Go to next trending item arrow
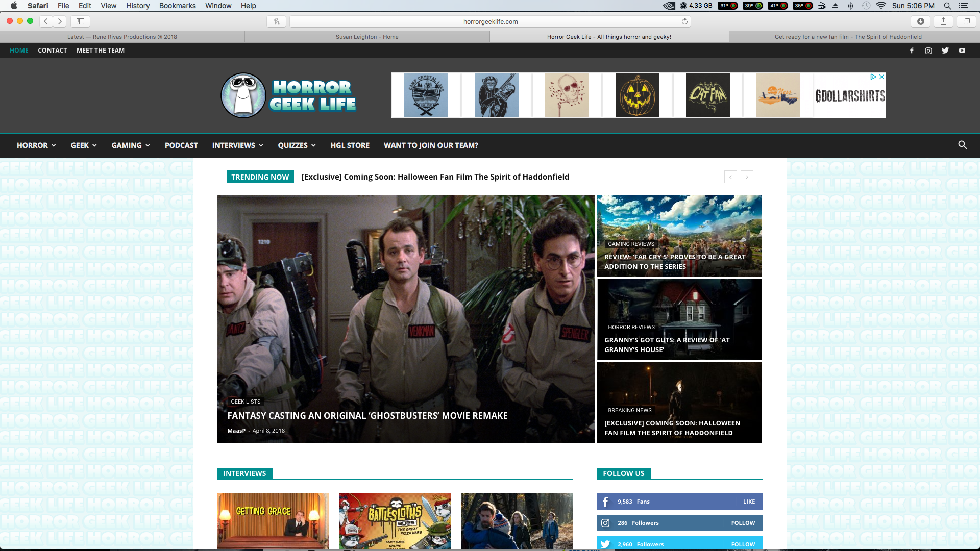Viewport: 980px width, 551px height. (747, 177)
